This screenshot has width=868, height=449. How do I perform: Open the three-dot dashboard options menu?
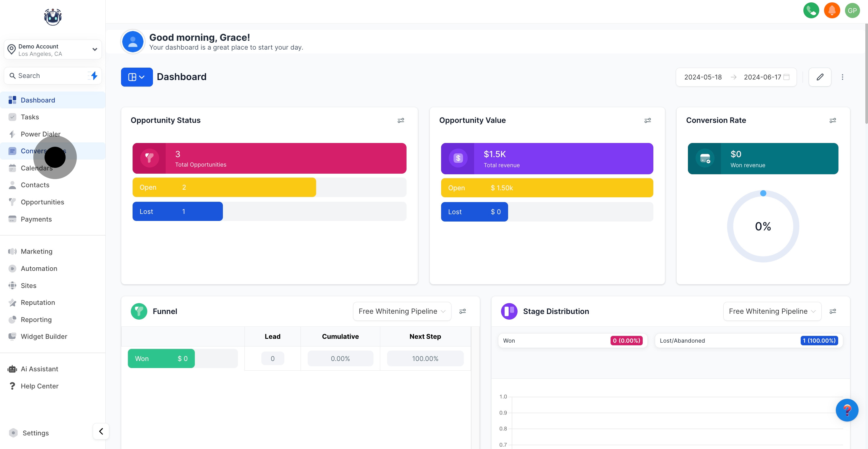[842, 77]
